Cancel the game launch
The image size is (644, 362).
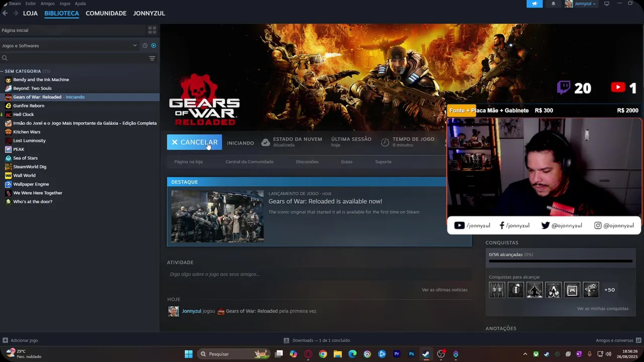click(194, 142)
